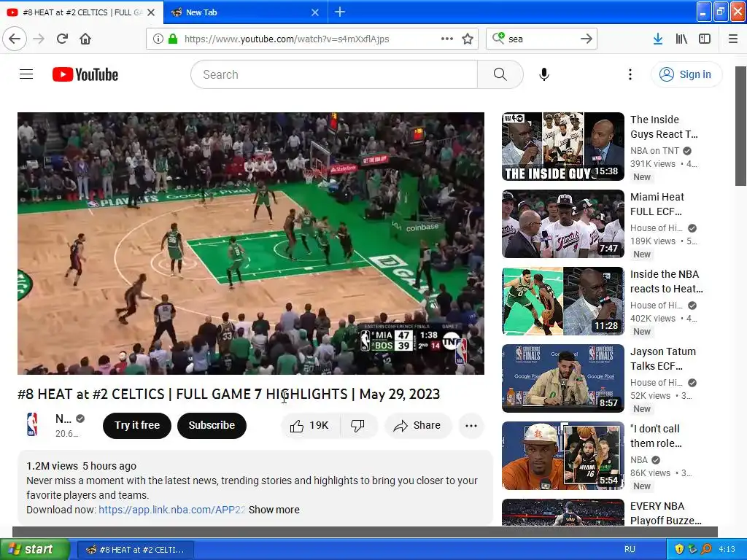Click the taskbar #8 HEAT at #2 CELTI button
747x560 pixels.
click(135, 550)
